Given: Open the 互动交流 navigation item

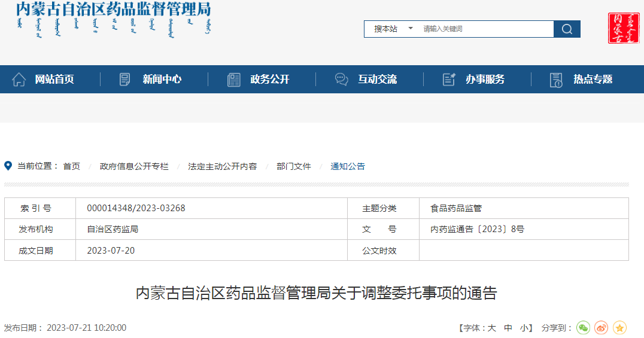Looking at the screenshot, I should tap(378, 79).
